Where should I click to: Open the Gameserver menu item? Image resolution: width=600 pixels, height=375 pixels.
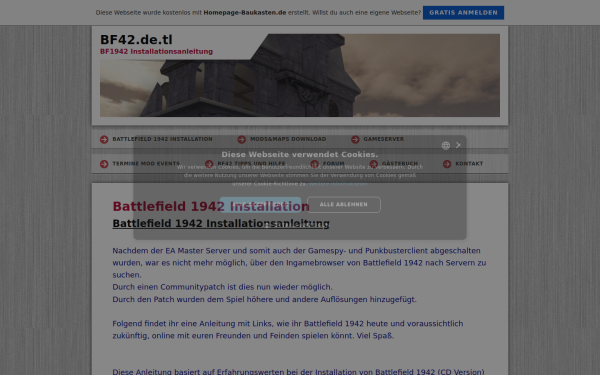(x=383, y=139)
